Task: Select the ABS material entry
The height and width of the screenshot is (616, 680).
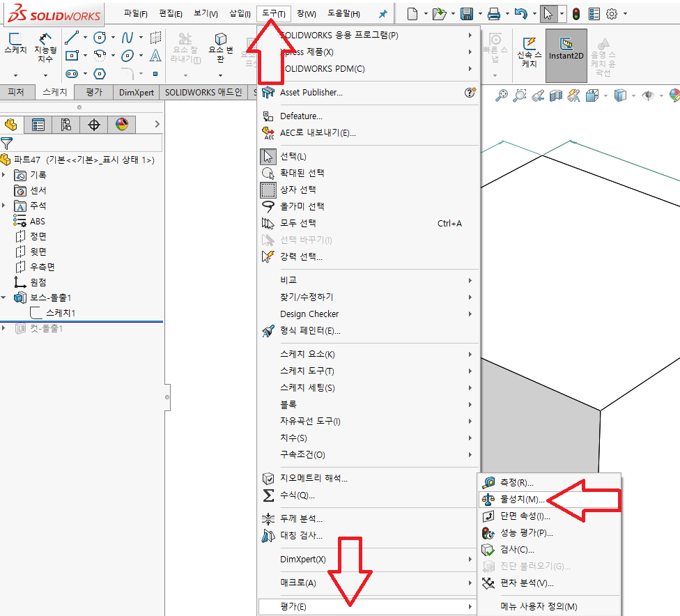Action: [38, 221]
